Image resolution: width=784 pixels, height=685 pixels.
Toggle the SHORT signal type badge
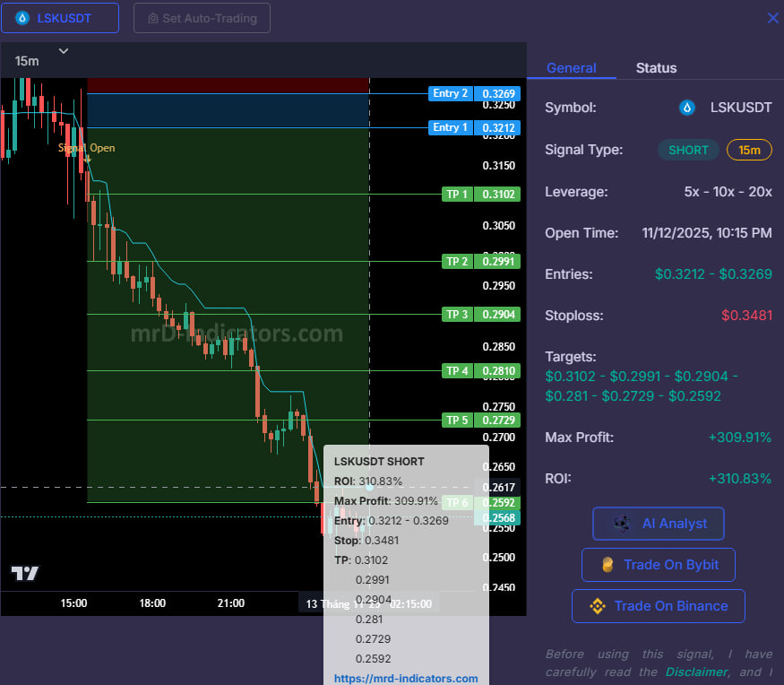tap(688, 150)
